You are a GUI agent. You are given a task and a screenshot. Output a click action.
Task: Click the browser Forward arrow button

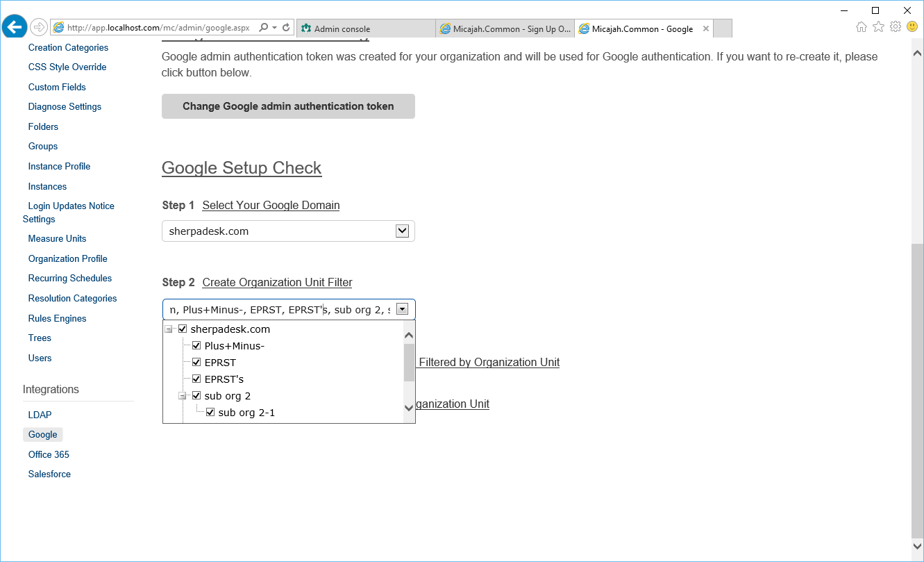[39, 28]
